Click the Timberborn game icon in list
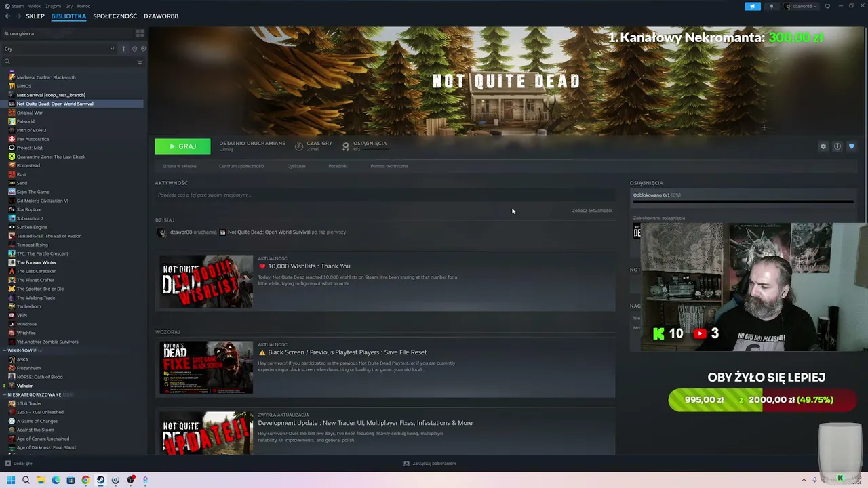This screenshot has width=868, height=488. 12,306
